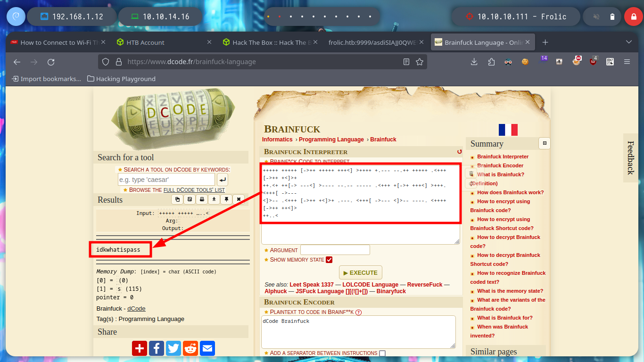644x362 pixels.
Task: Pin the Results panel with the pin icon
Action: coord(226,199)
